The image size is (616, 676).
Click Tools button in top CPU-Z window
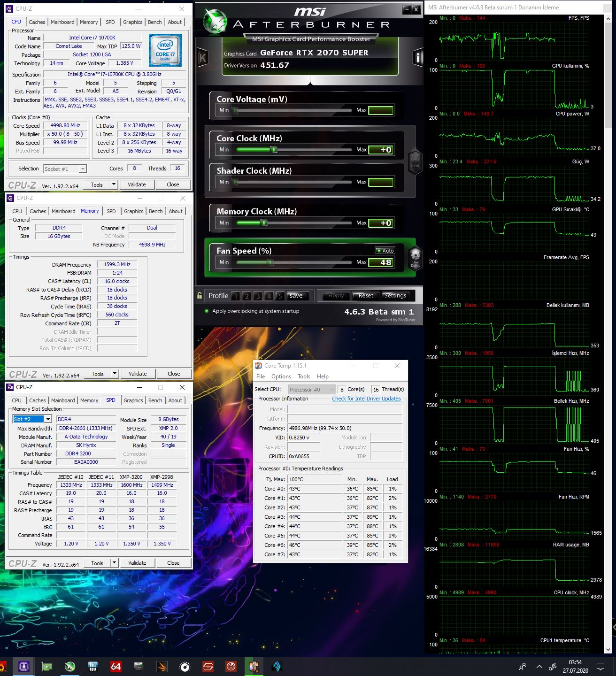(97, 184)
